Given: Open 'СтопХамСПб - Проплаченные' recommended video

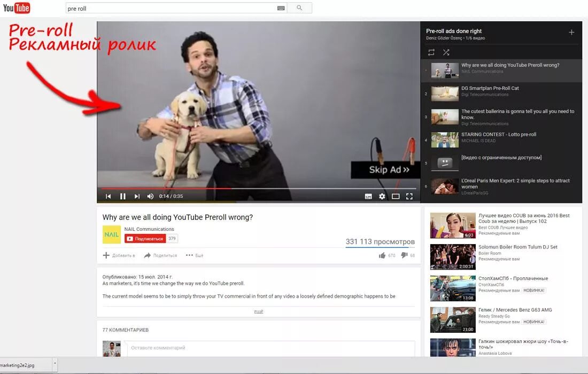Looking at the screenshot, I should pos(513,278).
